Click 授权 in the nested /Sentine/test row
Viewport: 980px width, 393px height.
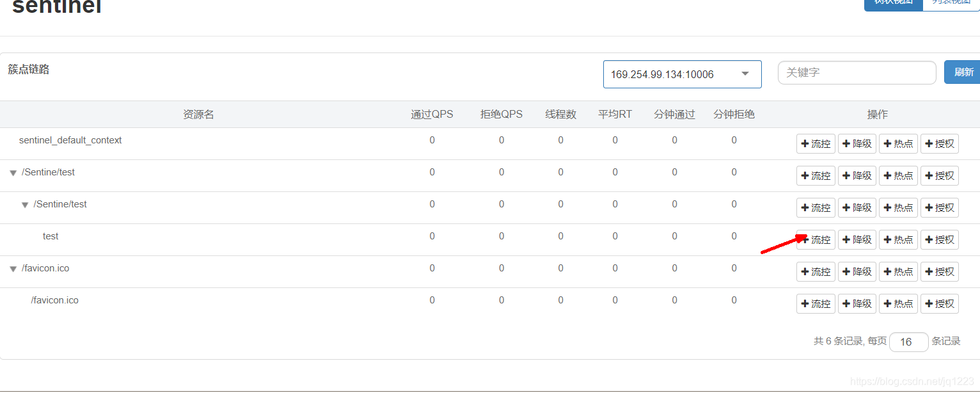point(940,208)
